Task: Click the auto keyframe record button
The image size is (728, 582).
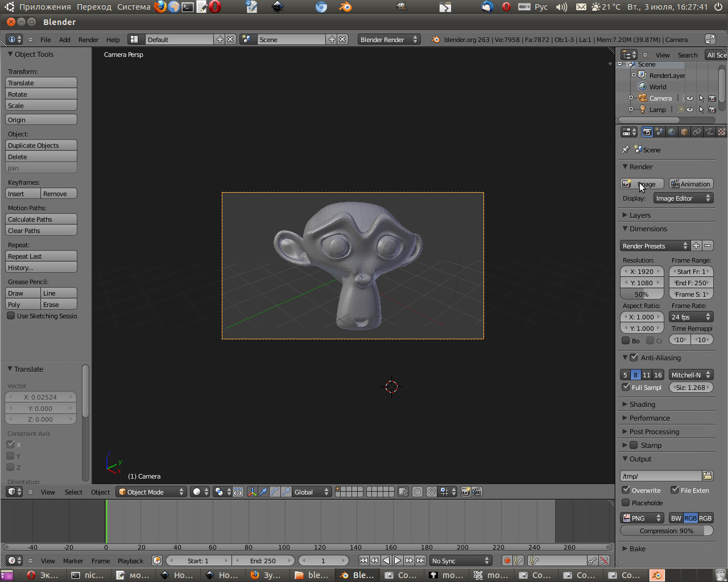Action: coord(507,560)
